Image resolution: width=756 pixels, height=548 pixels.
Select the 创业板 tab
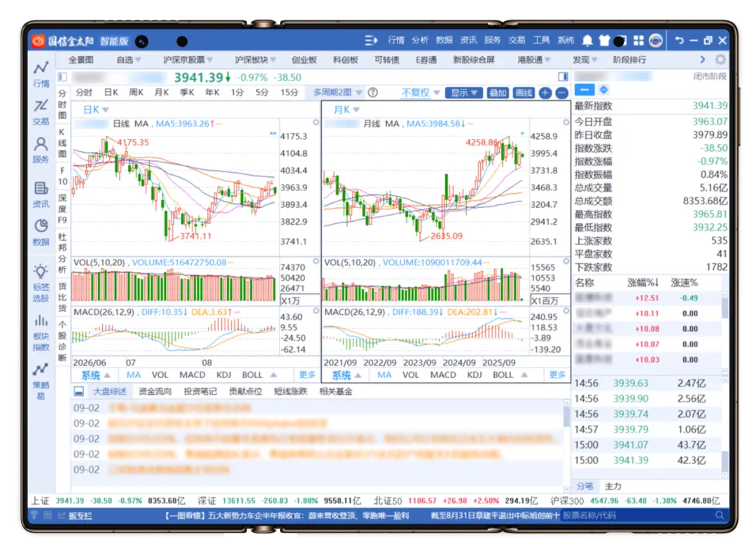[304, 59]
